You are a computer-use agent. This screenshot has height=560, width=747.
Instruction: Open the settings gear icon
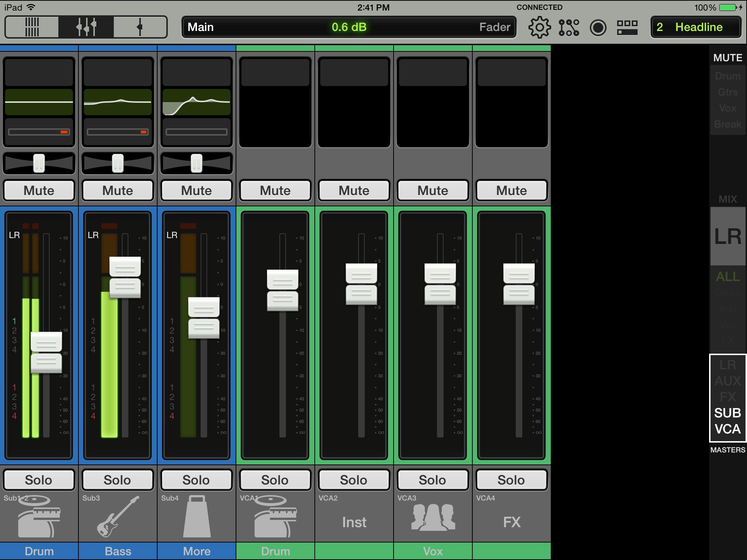[x=539, y=27]
